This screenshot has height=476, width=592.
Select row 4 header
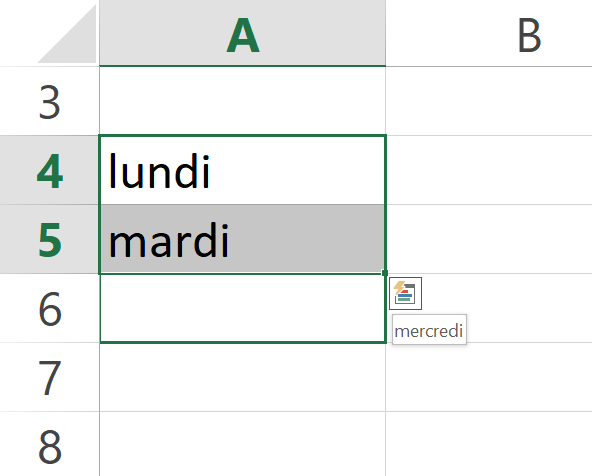click(49, 170)
